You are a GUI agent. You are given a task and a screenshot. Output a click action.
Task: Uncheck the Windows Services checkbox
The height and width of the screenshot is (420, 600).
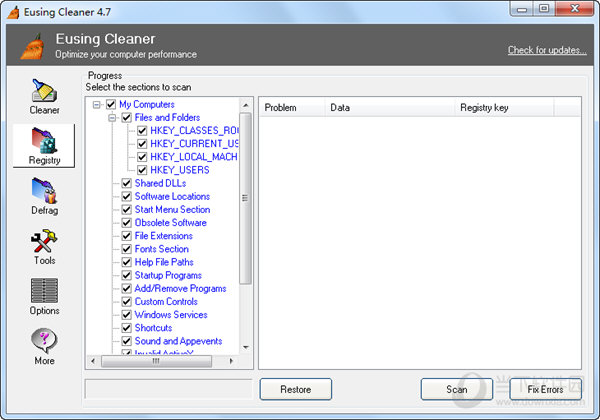tap(127, 315)
